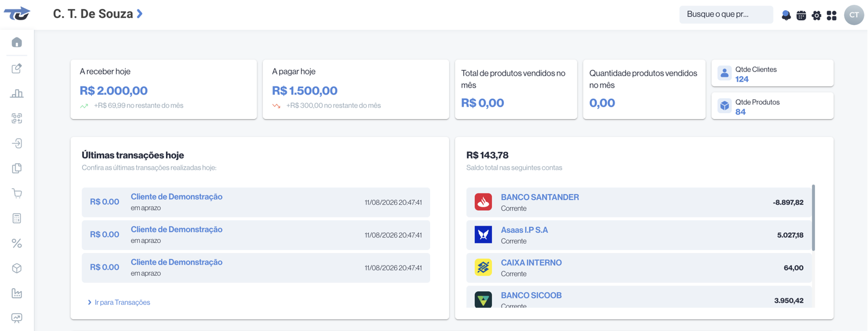Click '+R$ 69,99 no restante do mês' text

[x=139, y=105]
